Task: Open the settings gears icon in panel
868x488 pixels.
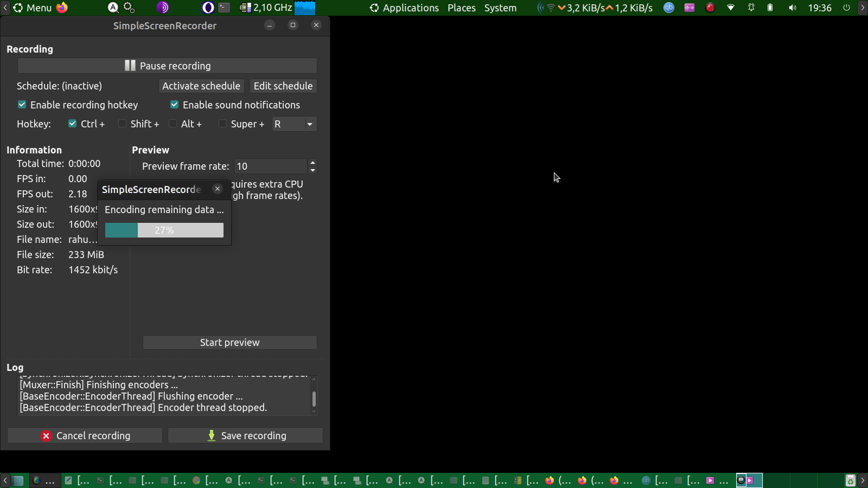Action: (129, 8)
